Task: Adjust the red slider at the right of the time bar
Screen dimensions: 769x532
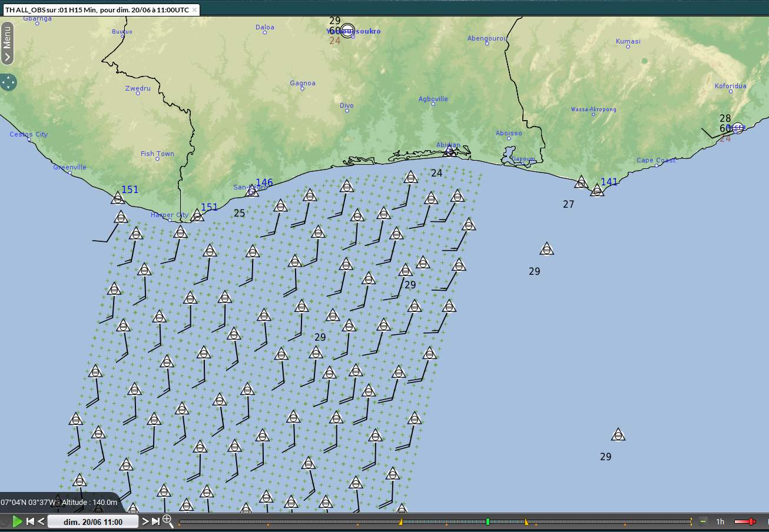Action: pyautogui.click(x=751, y=521)
